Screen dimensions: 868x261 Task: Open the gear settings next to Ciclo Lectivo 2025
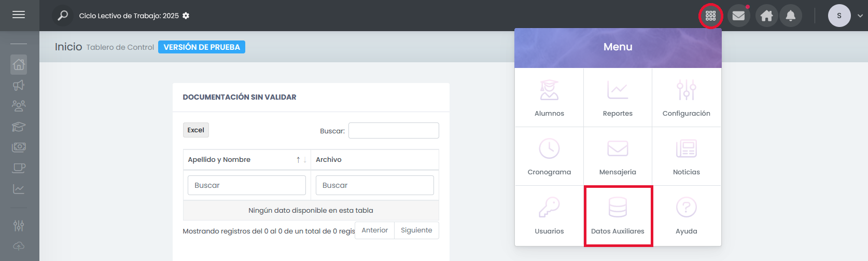pos(186,16)
